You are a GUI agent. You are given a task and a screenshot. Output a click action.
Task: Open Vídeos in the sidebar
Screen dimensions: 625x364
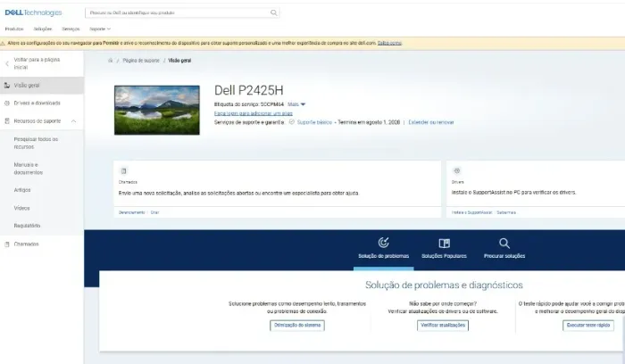click(22, 208)
